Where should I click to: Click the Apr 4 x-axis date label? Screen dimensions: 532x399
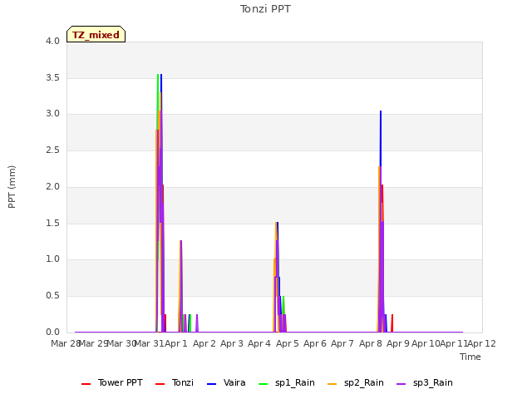(x=259, y=343)
